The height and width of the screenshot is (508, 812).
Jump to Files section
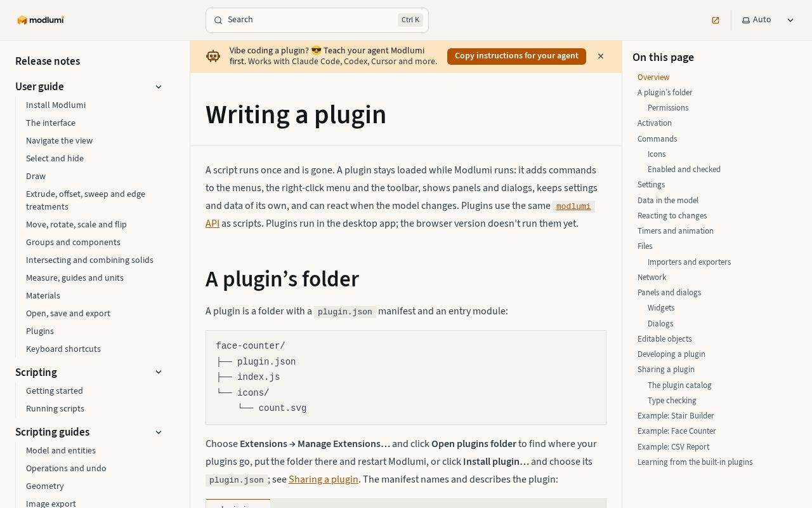pos(645,246)
